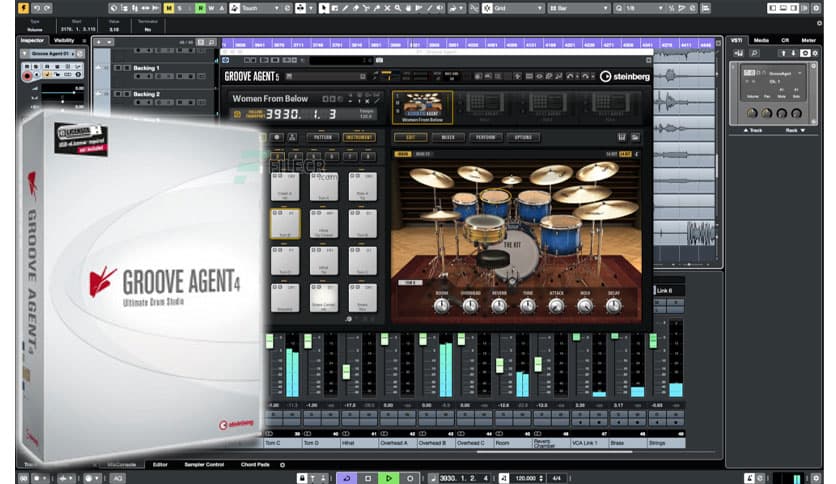Open setup gear at top-right toolbar
Viewport: 836px width, 484px height.
[815, 8]
